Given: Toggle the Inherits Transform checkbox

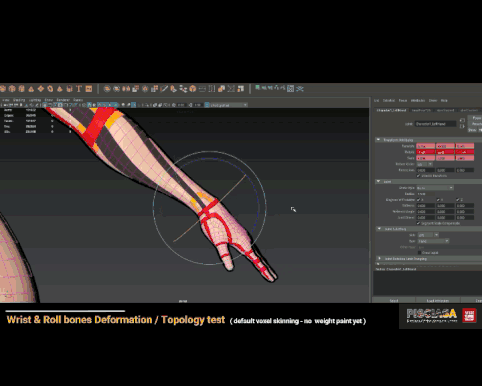Looking at the screenshot, I should [x=418, y=176].
